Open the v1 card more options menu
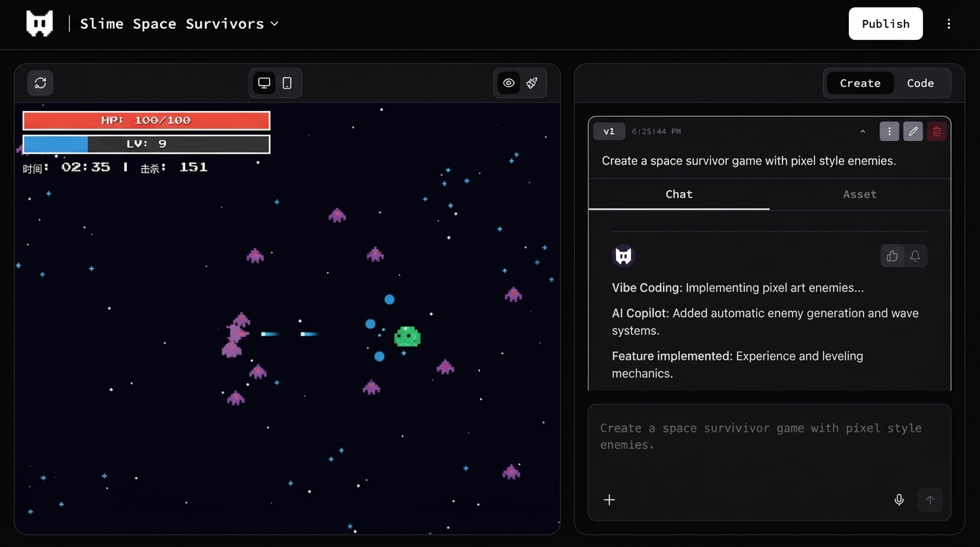Image resolution: width=980 pixels, height=547 pixels. click(889, 132)
